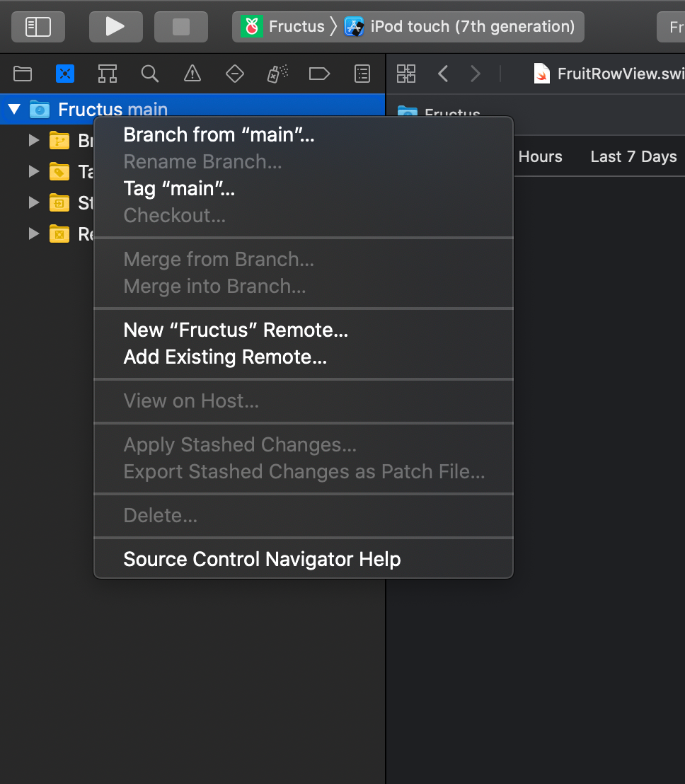The image size is (685, 784).
Task: Expand the Stashed Changes folder
Action: coord(33,202)
